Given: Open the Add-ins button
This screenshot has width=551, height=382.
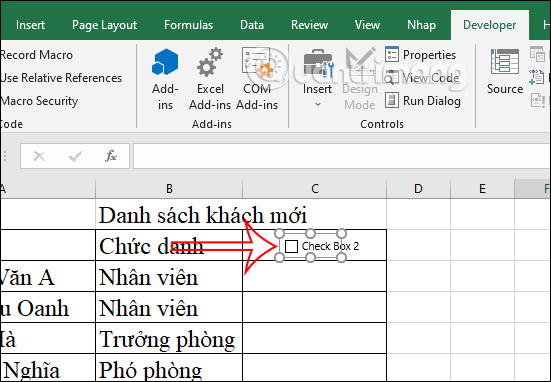Looking at the screenshot, I should pos(165,79).
